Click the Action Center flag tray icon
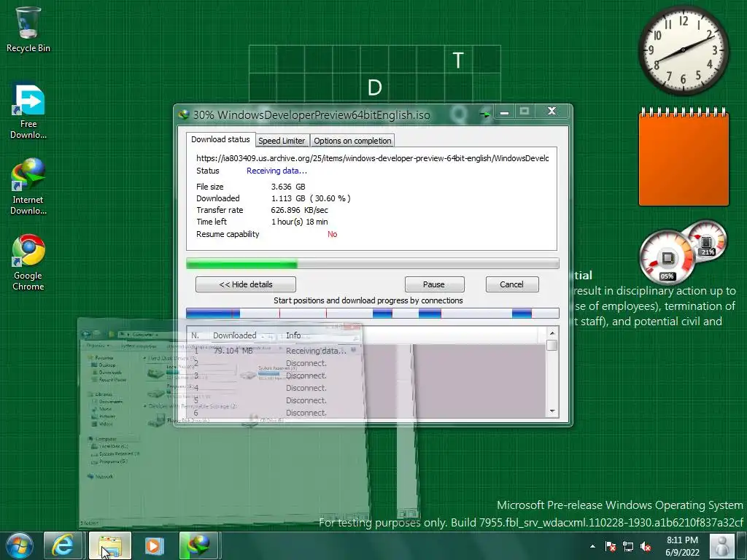Viewport: 747px width, 560px height. [x=610, y=546]
